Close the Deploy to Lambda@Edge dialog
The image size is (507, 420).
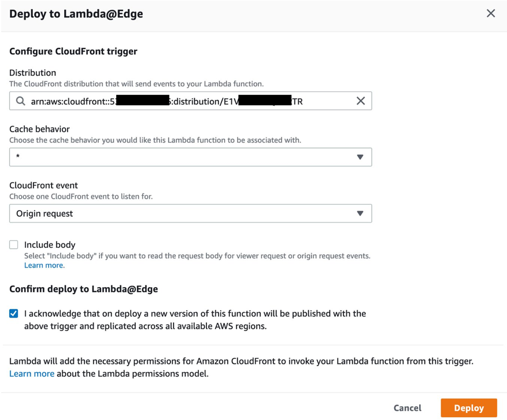(x=491, y=13)
